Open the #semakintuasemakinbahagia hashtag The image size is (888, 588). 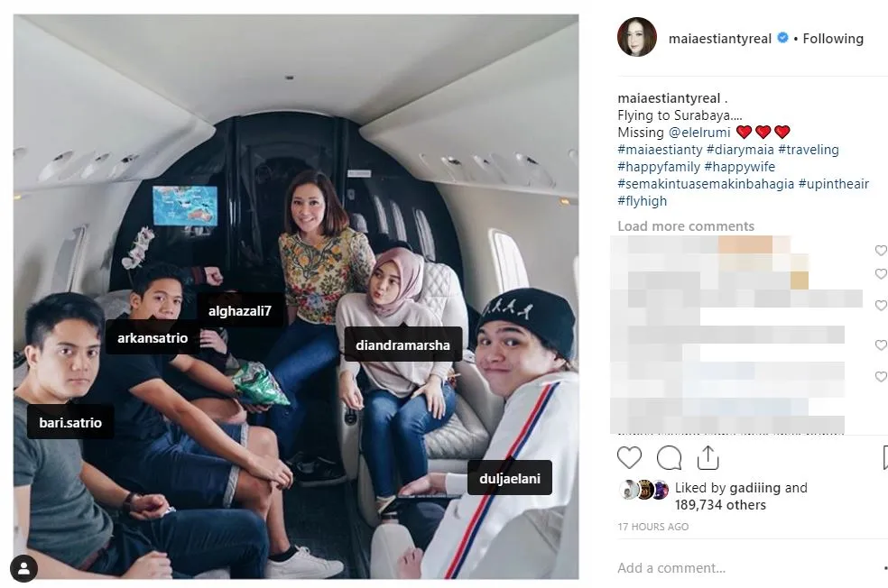point(706,184)
